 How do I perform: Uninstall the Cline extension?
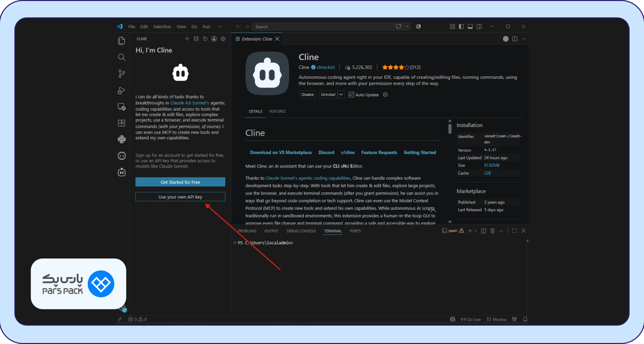point(328,95)
